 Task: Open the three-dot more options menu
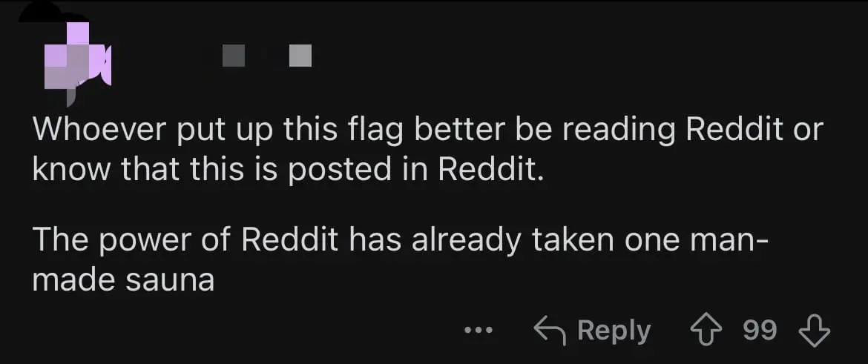coord(479,331)
